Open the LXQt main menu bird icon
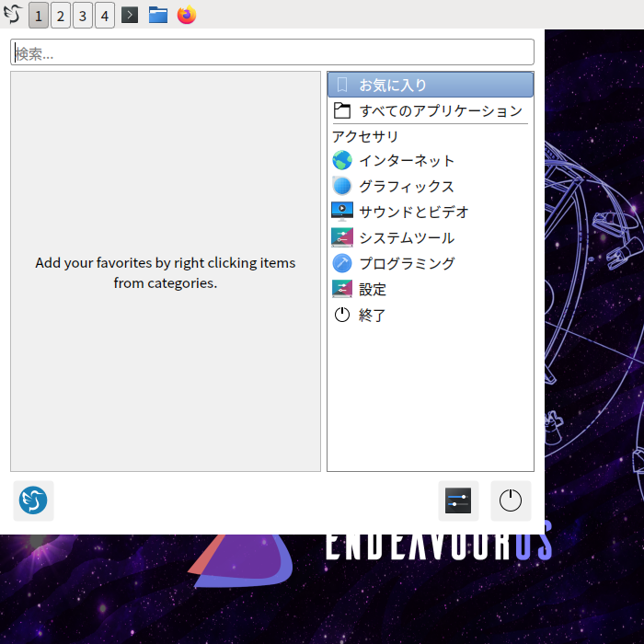 (13, 15)
